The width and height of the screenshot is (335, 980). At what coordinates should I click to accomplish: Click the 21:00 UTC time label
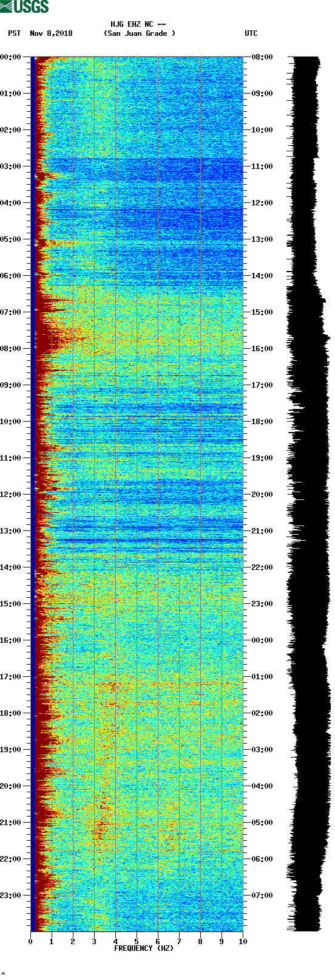(262, 531)
